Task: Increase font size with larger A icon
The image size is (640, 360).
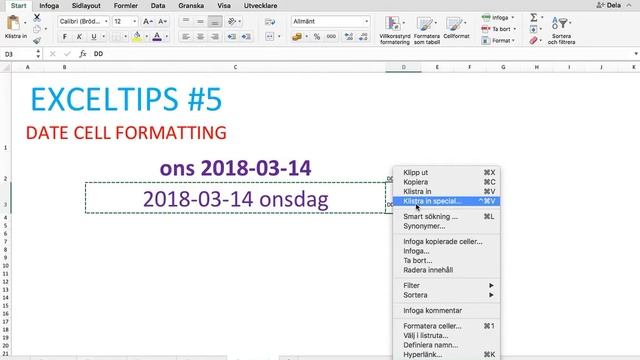Action: point(148,21)
